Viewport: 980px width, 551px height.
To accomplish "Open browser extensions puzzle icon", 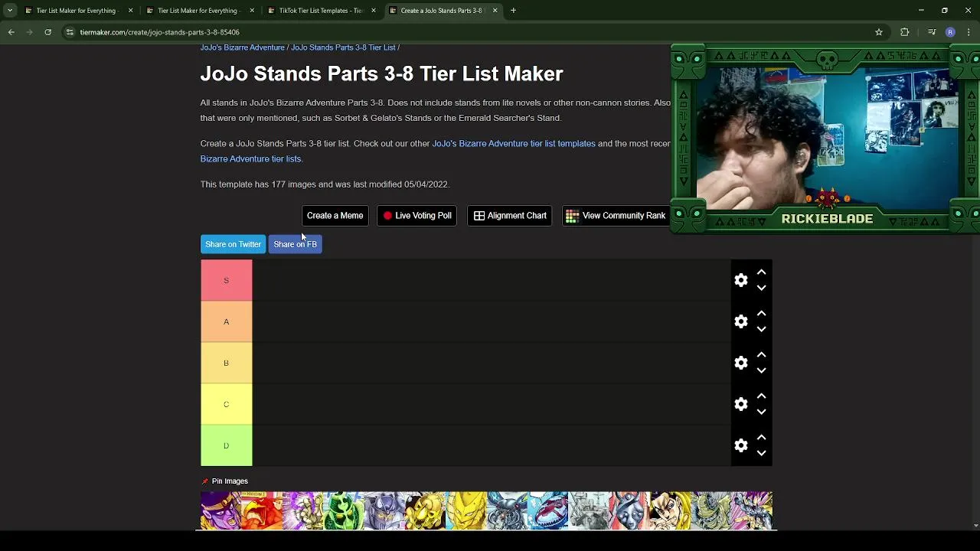I will (x=905, y=32).
